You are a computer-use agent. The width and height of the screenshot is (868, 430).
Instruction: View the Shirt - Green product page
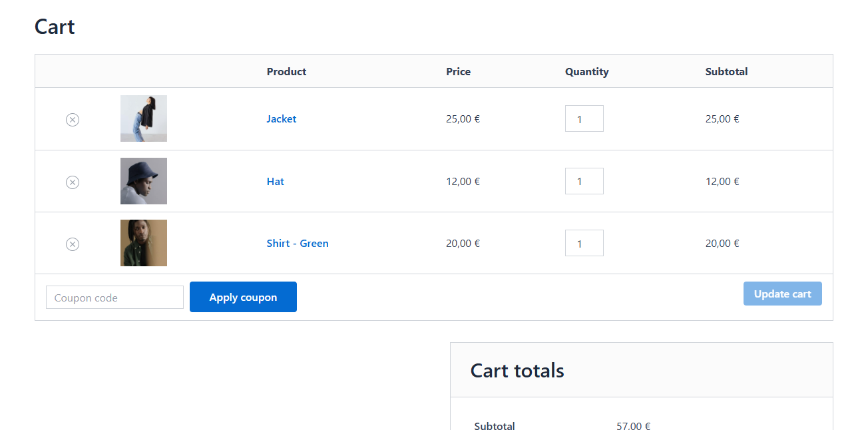coord(298,243)
